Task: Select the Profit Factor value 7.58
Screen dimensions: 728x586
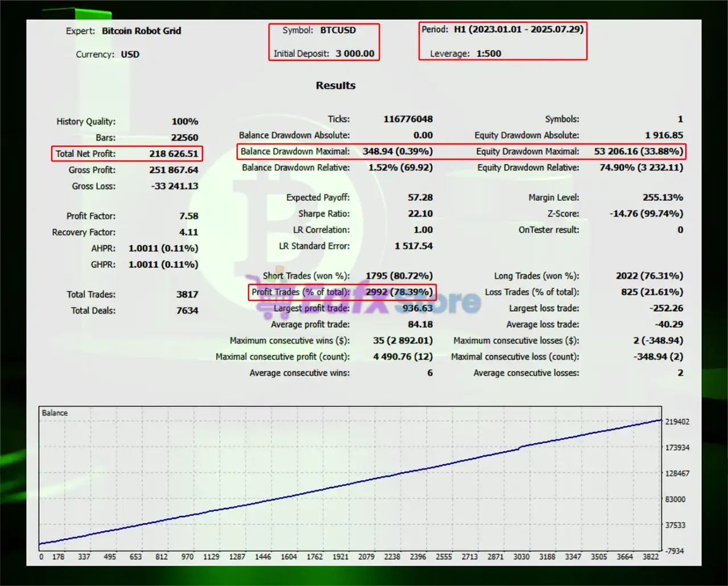Action: pyautogui.click(x=188, y=216)
